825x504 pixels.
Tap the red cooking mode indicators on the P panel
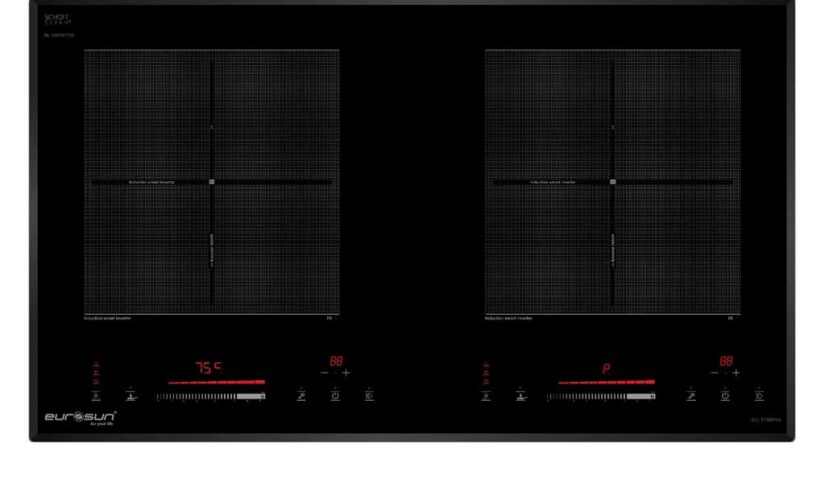pos(486,373)
